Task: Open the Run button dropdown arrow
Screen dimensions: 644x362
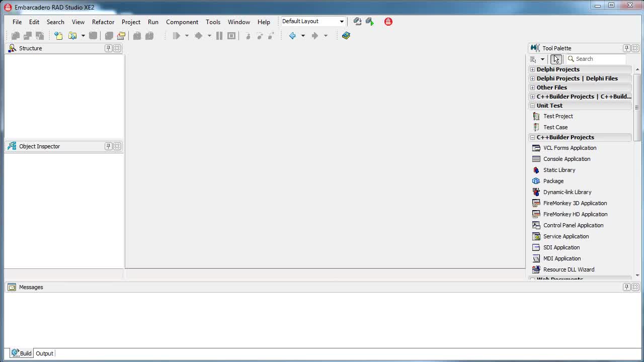Action: (187, 36)
